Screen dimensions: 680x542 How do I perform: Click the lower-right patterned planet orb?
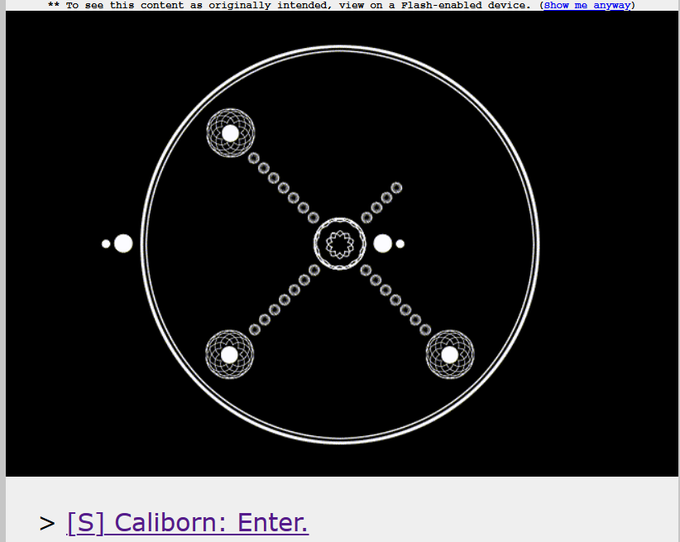(x=450, y=355)
